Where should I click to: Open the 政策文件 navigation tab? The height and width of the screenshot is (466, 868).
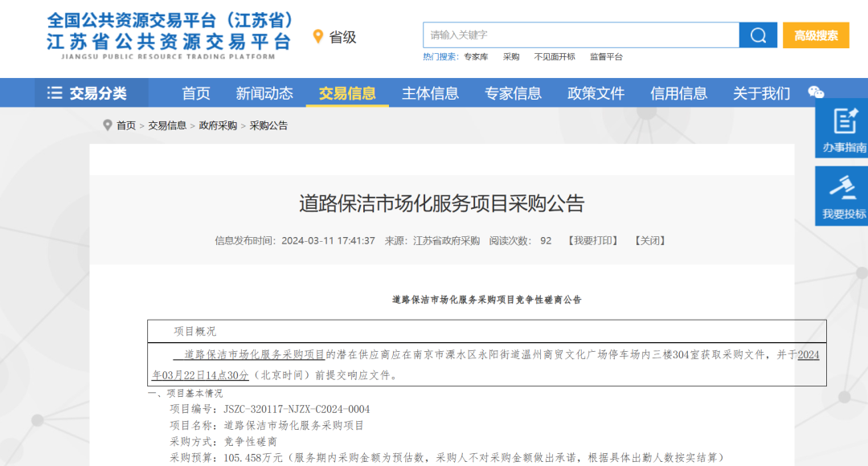pos(596,93)
